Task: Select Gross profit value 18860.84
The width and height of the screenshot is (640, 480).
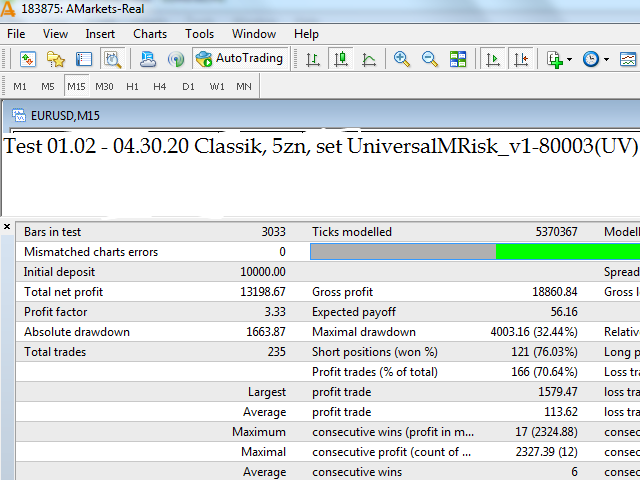Action: pyautogui.click(x=555, y=292)
